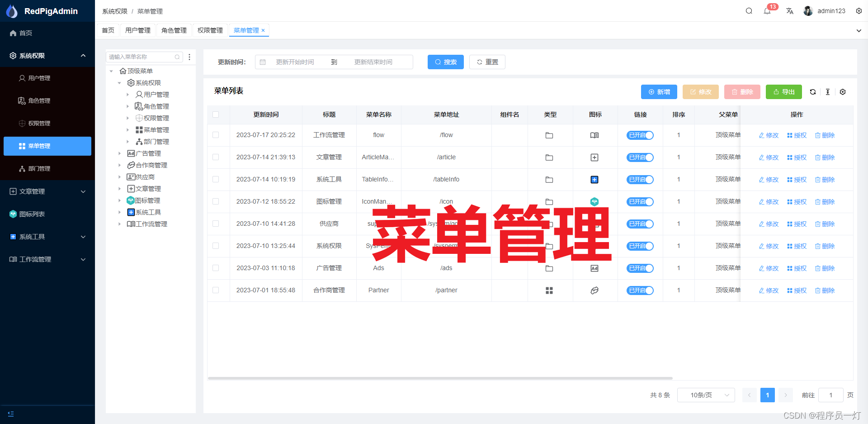Image resolution: width=868 pixels, height=424 pixels.
Task: Click the refresh icon in the table toolbar
Action: click(x=813, y=92)
